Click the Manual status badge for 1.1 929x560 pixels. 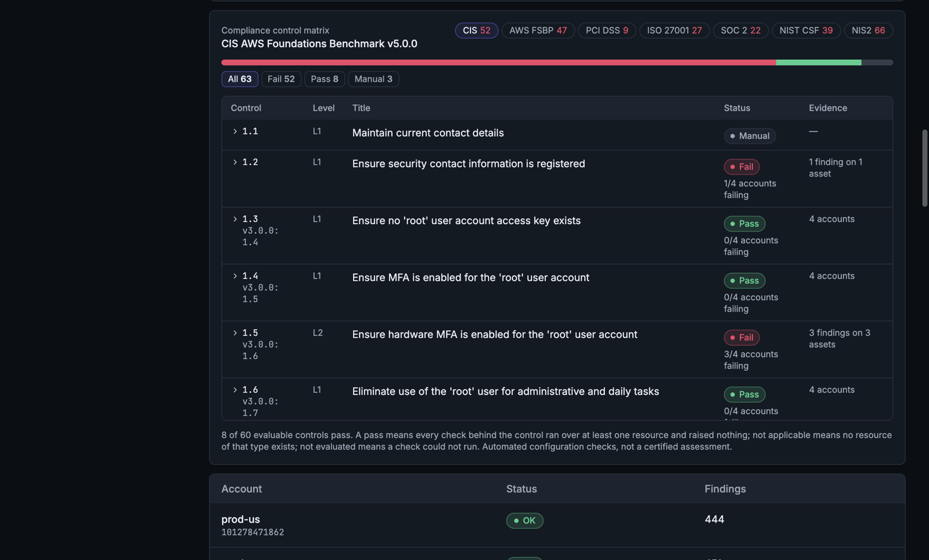click(750, 136)
